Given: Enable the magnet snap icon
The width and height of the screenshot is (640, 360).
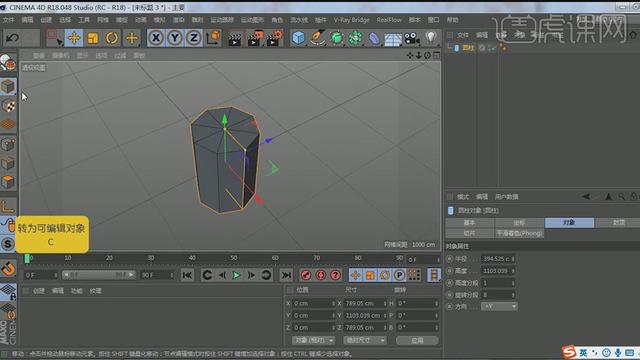Looking at the screenshot, I should [8, 269].
